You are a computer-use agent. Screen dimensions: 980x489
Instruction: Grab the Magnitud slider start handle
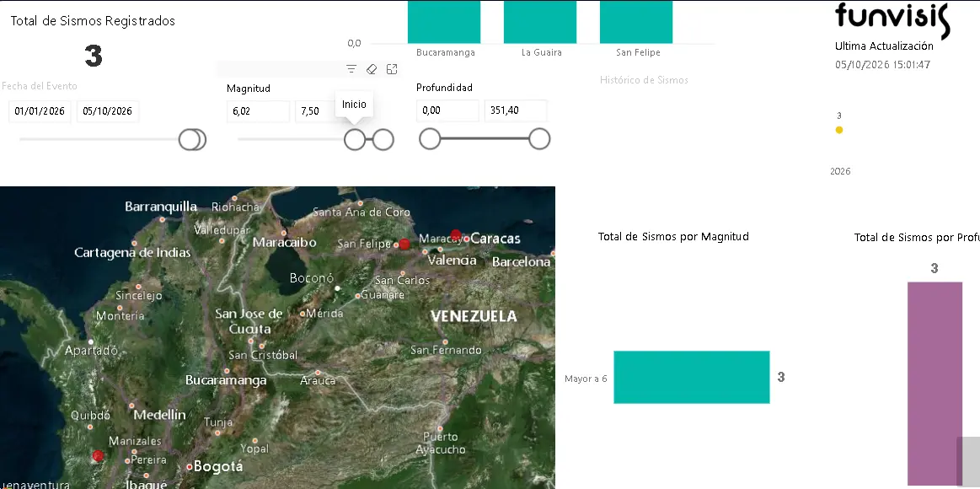(x=355, y=139)
